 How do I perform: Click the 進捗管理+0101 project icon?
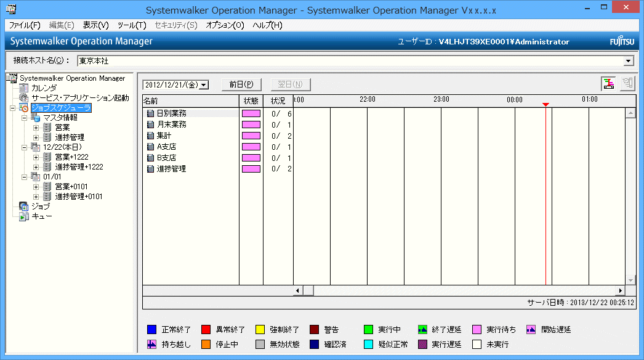47,197
